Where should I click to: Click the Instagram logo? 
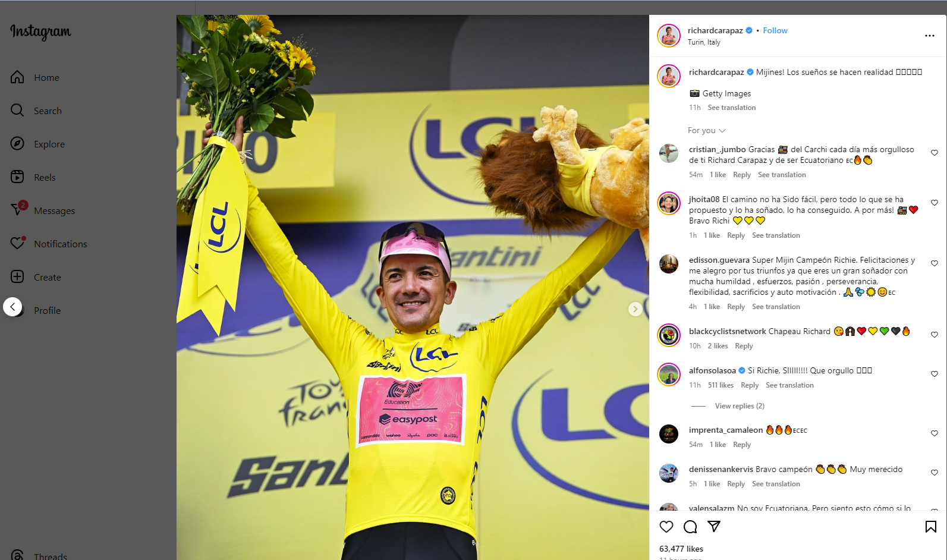pyautogui.click(x=40, y=32)
